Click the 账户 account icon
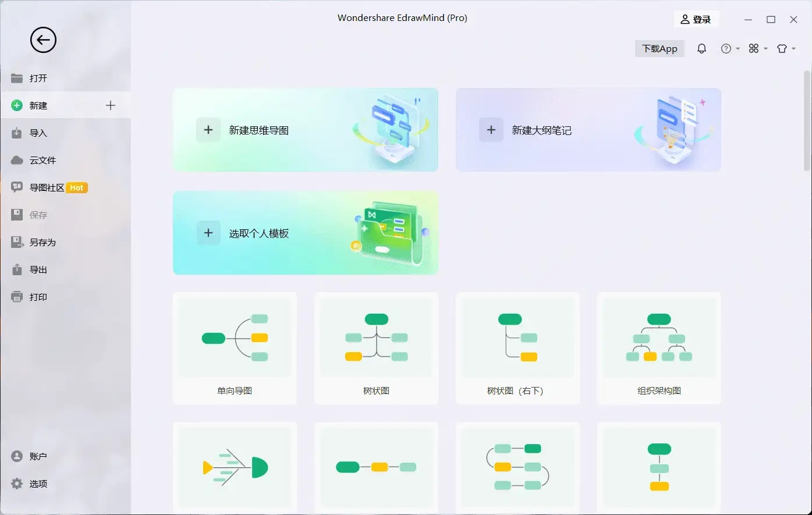Screen dimensions: 812x515 click(x=17, y=457)
